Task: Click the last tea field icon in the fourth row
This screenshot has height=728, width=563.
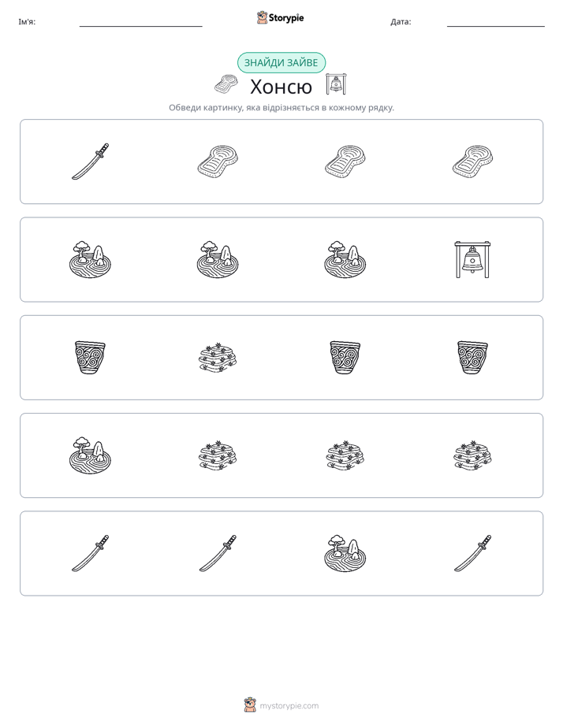Action: (472, 455)
